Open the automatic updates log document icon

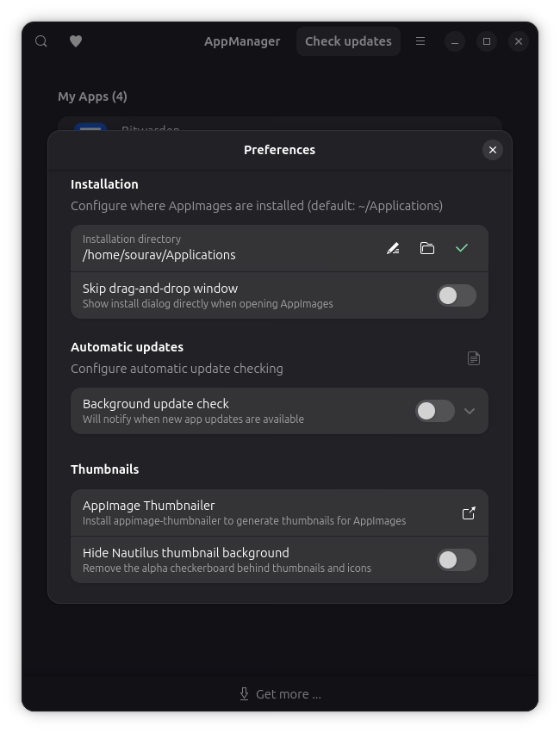click(x=474, y=358)
